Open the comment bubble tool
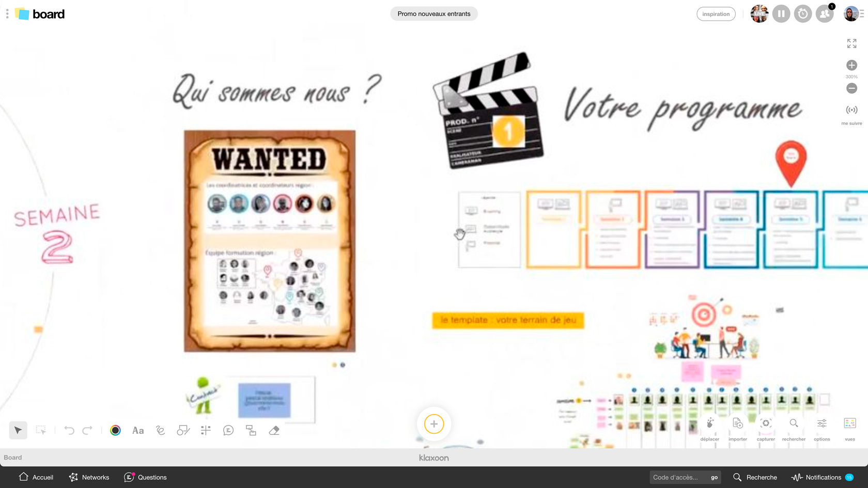The width and height of the screenshot is (868, 488). pyautogui.click(x=228, y=430)
